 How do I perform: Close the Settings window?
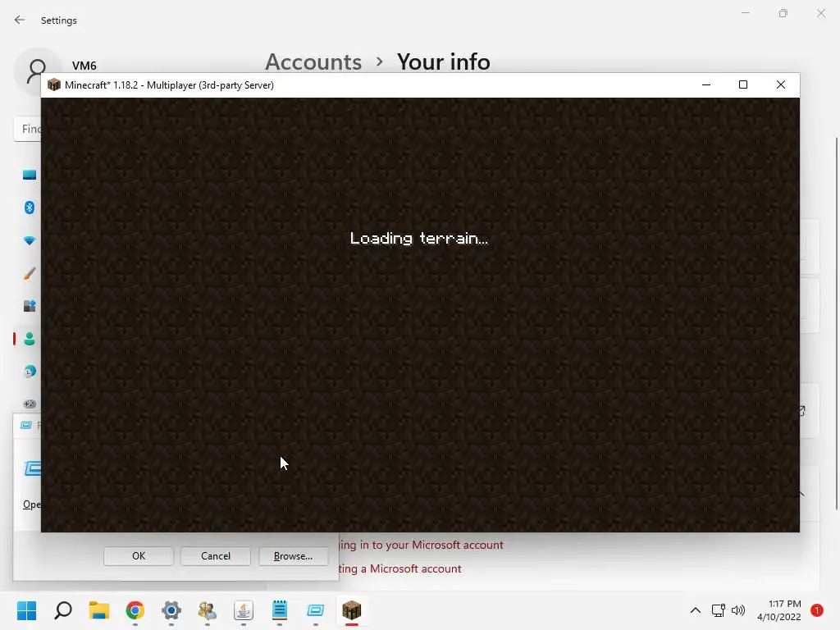tap(820, 13)
